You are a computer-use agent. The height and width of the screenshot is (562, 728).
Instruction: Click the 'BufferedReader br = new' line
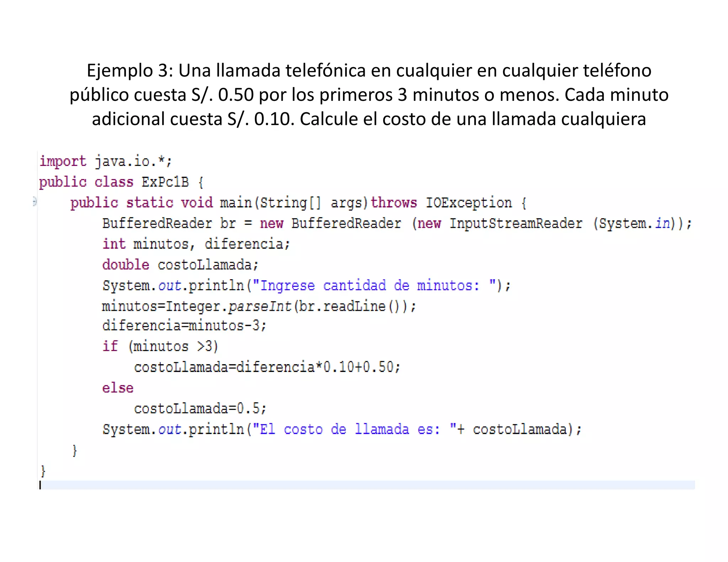pyautogui.click(x=397, y=223)
